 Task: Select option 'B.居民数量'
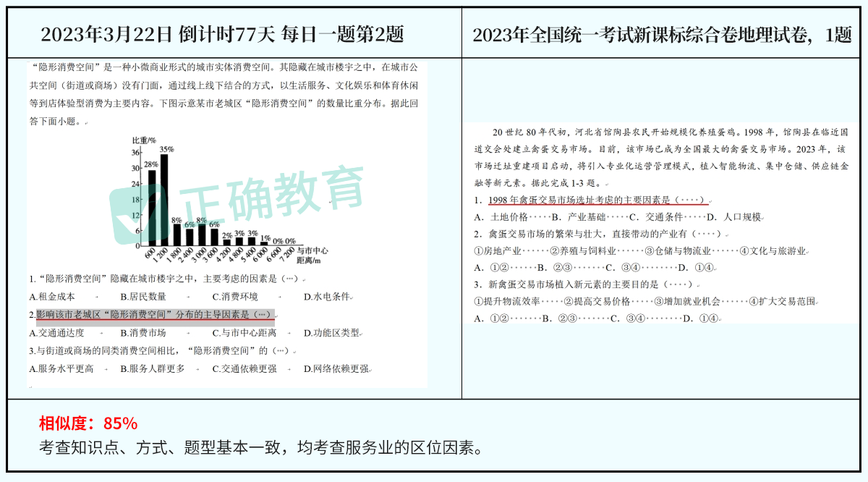[x=143, y=297]
